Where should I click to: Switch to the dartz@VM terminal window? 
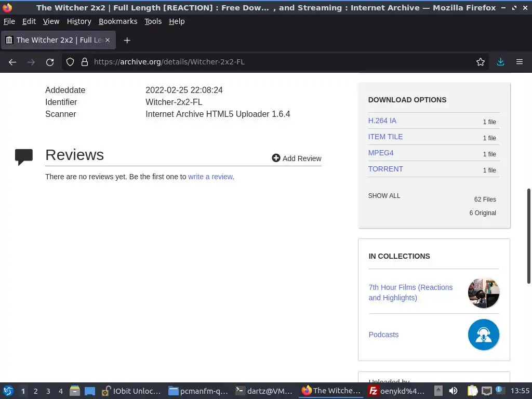pyautogui.click(x=264, y=391)
